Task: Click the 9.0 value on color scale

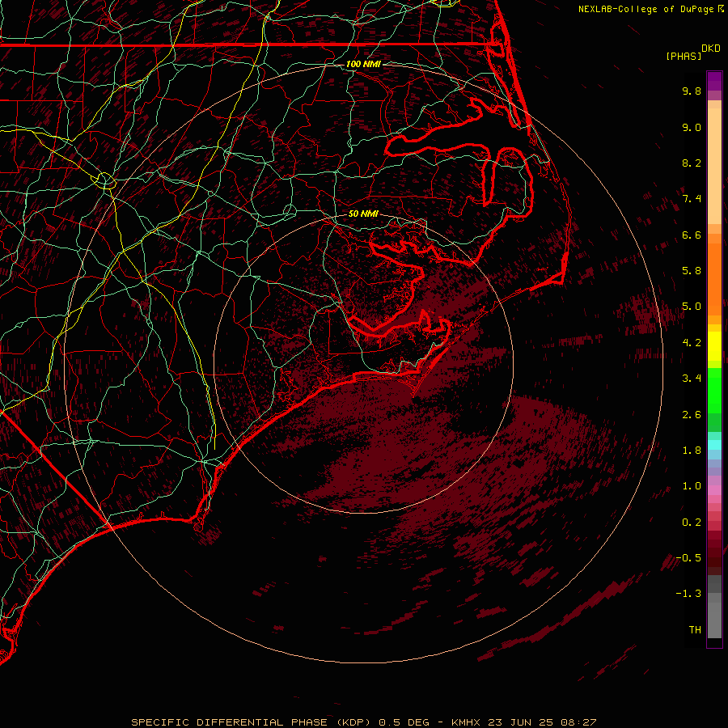Action: click(692, 127)
